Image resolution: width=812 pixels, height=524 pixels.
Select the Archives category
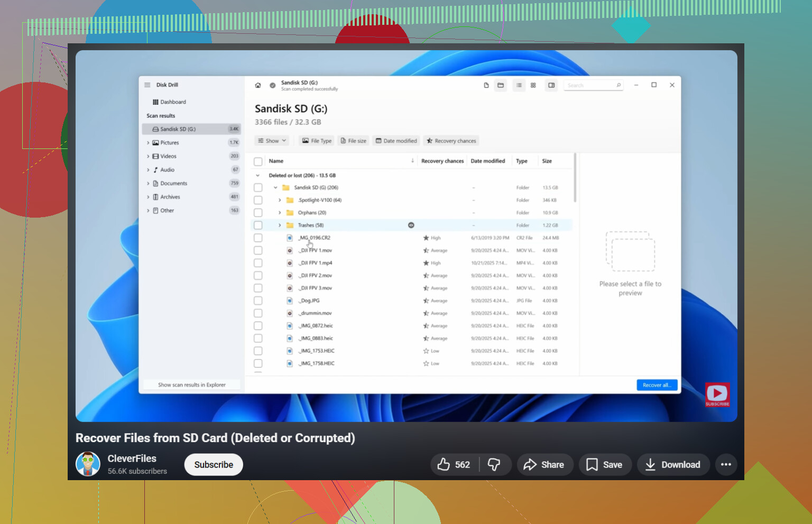[191, 197]
